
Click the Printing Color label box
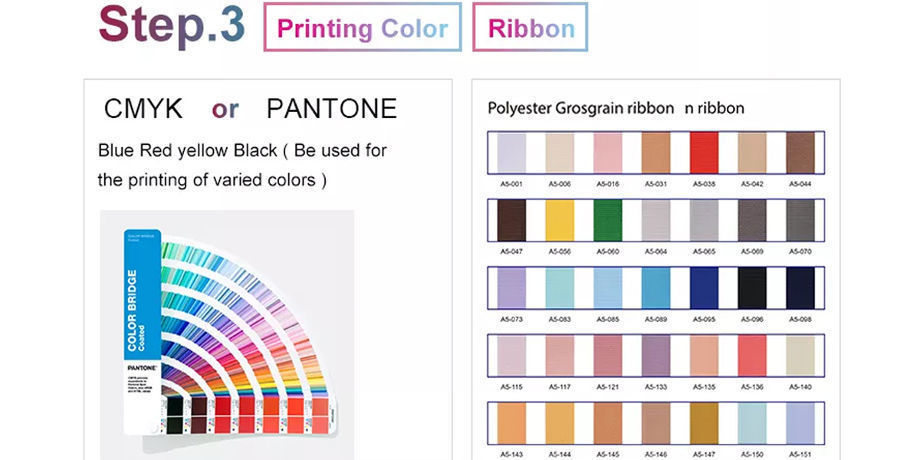point(363,28)
